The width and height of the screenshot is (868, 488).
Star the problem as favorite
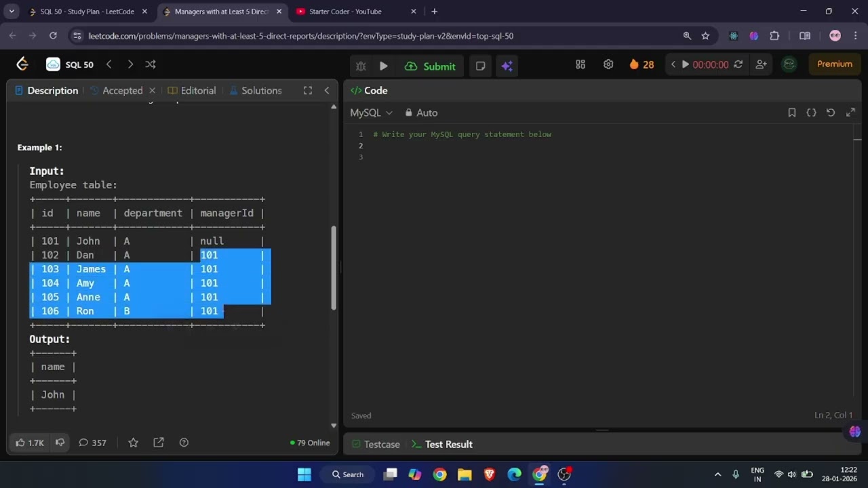click(x=133, y=443)
